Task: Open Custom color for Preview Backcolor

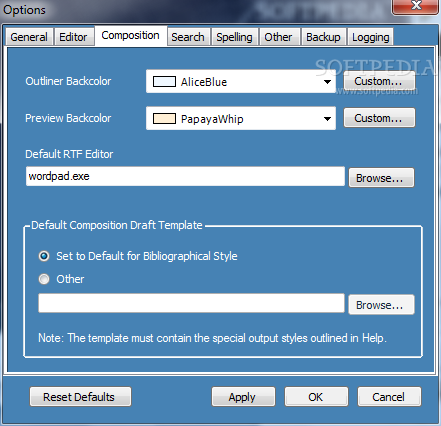Action: pyautogui.click(x=379, y=118)
